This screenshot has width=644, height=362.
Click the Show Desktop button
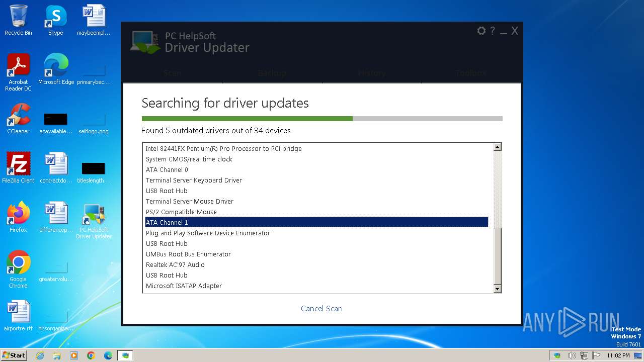tap(639, 355)
